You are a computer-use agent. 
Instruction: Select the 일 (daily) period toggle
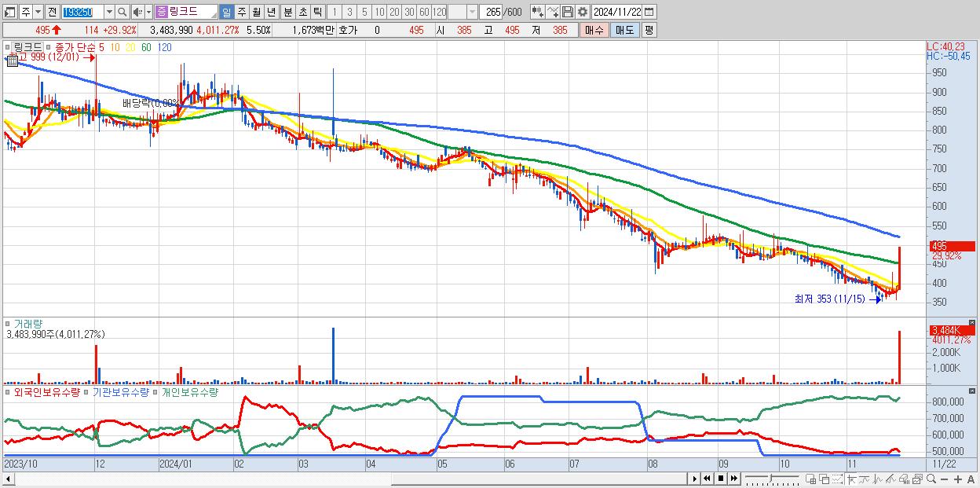(226, 12)
